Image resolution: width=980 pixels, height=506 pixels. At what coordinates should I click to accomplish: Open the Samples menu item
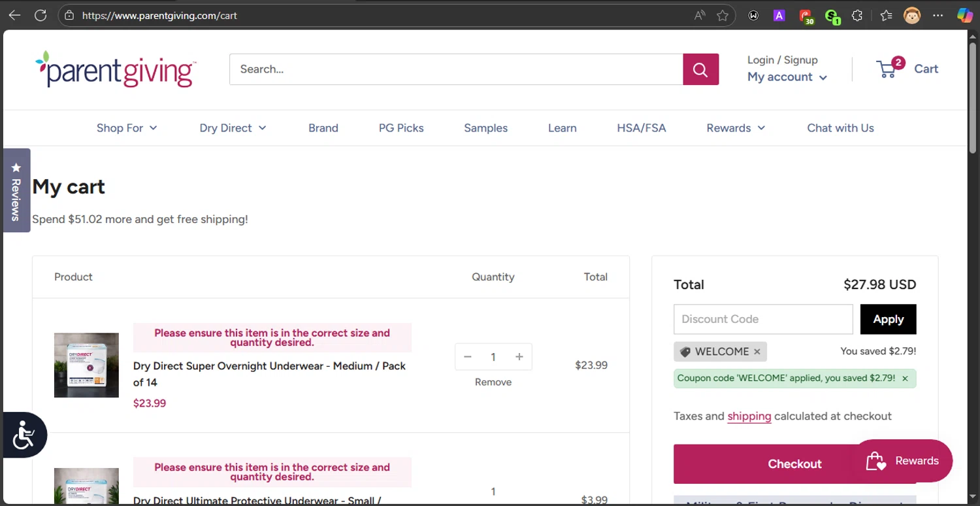[x=485, y=128]
